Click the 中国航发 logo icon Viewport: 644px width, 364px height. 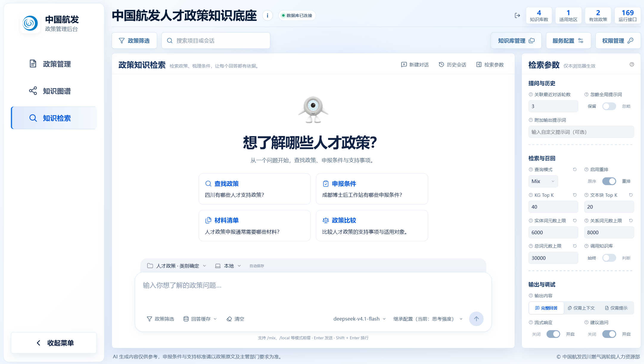(x=30, y=23)
